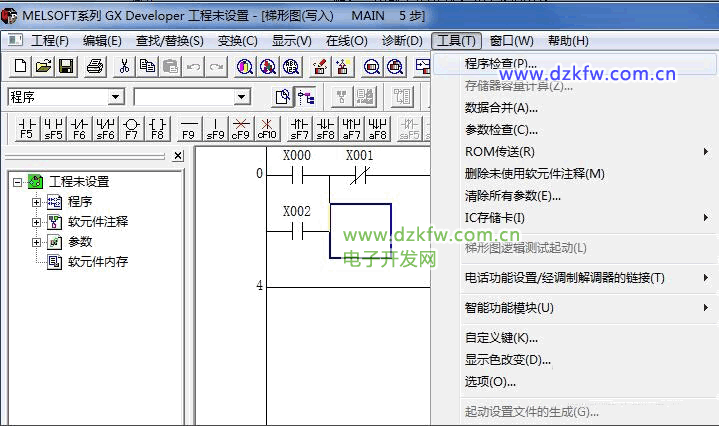This screenshot has width=719, height=426.
Task: Select the X000 contact in ladder
Action: tap(298, 175)
